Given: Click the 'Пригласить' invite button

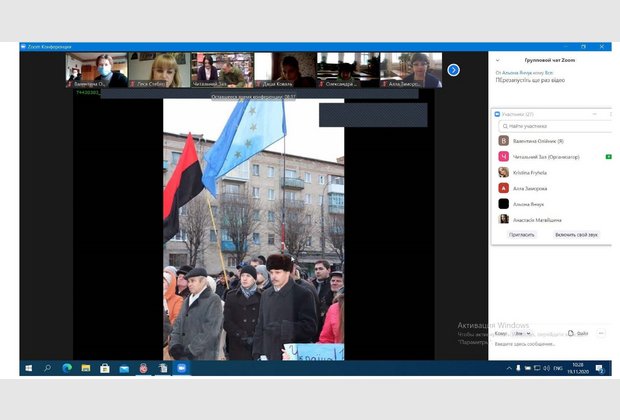Looking at the screenshot, I should 521,234.
